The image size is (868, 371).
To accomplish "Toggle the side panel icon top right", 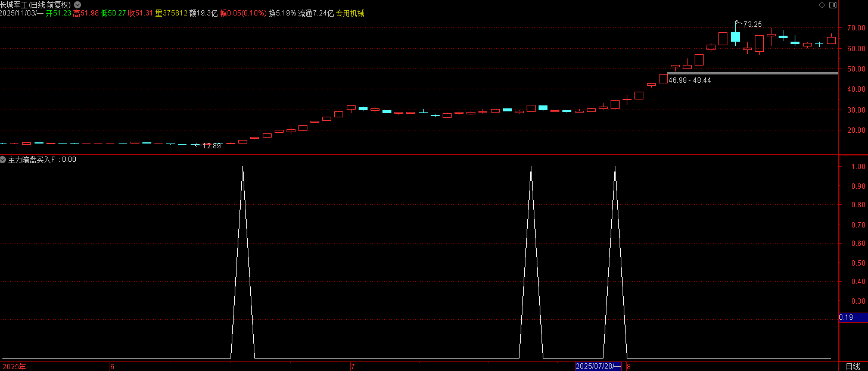I will tap(833, 5).
